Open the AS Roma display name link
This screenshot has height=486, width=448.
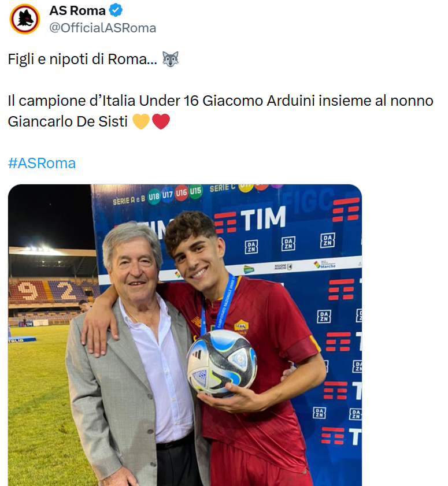click(x=77, y=10)
